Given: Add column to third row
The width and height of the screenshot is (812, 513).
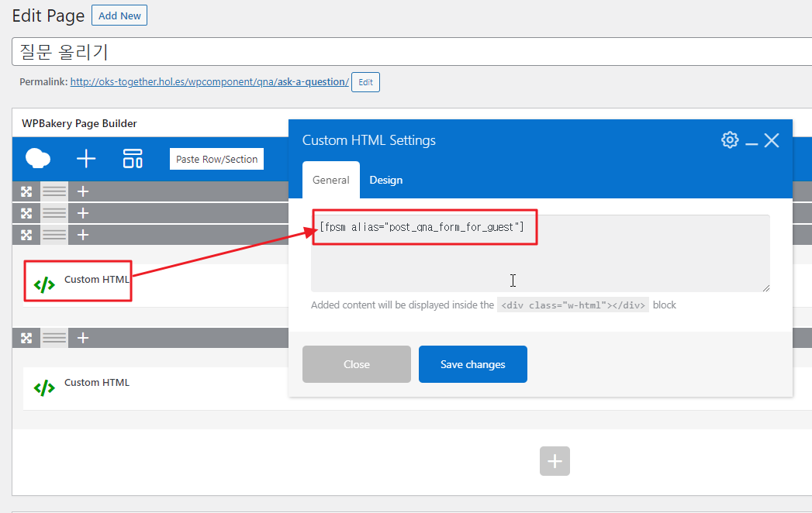Looking at the screenshot, I should click(83, 235).
